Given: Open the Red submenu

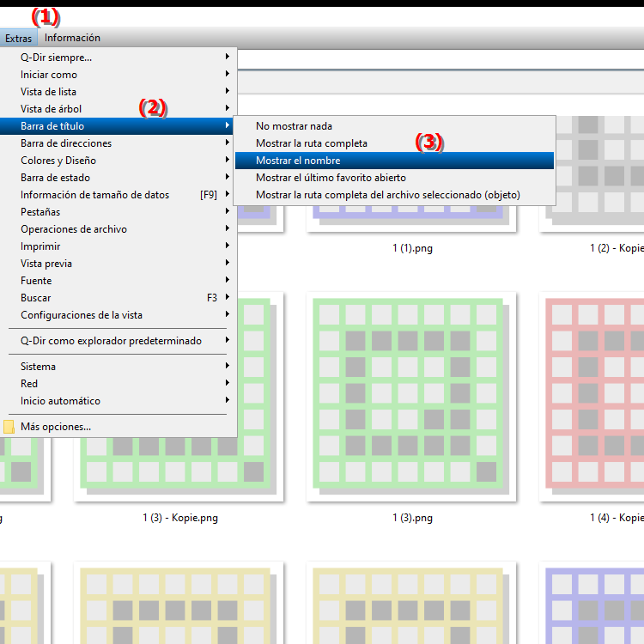Looking at the screenshot, I should [118, 384].
